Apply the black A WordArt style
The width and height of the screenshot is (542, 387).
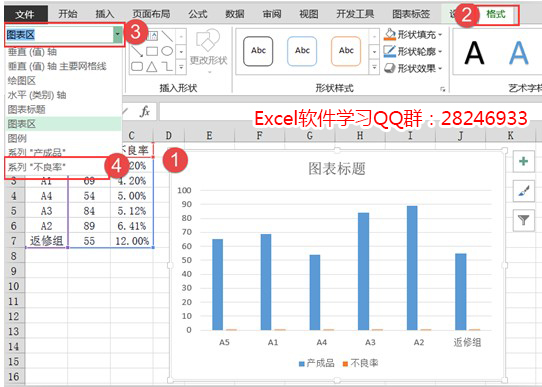click(474, 53)
